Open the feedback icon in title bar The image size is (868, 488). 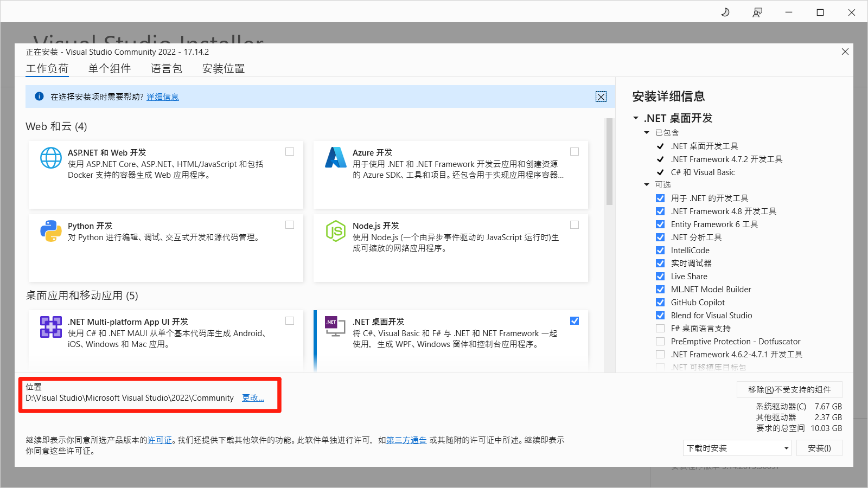[x=757, y=12]
